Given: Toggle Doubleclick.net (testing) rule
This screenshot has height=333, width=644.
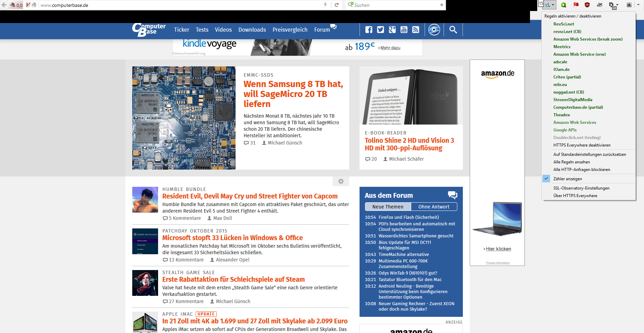Looking at the screenshot, I should [577, 138].
